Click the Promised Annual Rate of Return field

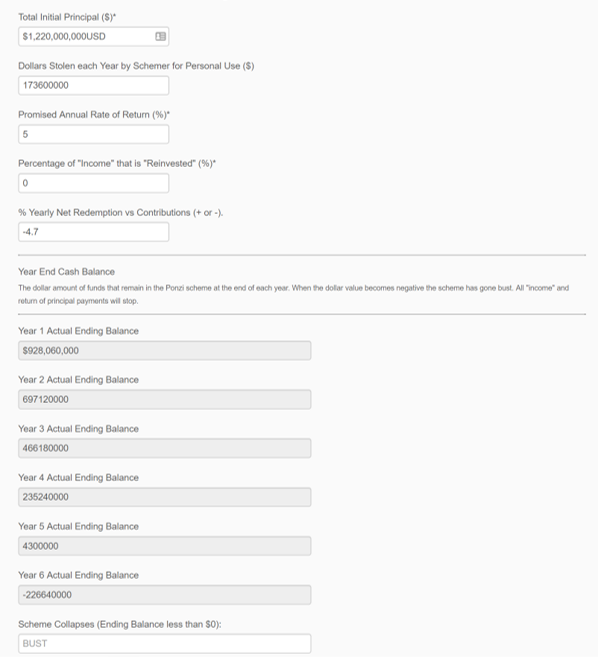(93, 134)
